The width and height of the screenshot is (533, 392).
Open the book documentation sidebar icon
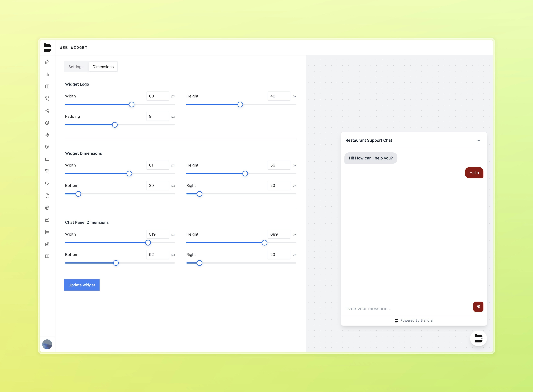coord(47,256)
